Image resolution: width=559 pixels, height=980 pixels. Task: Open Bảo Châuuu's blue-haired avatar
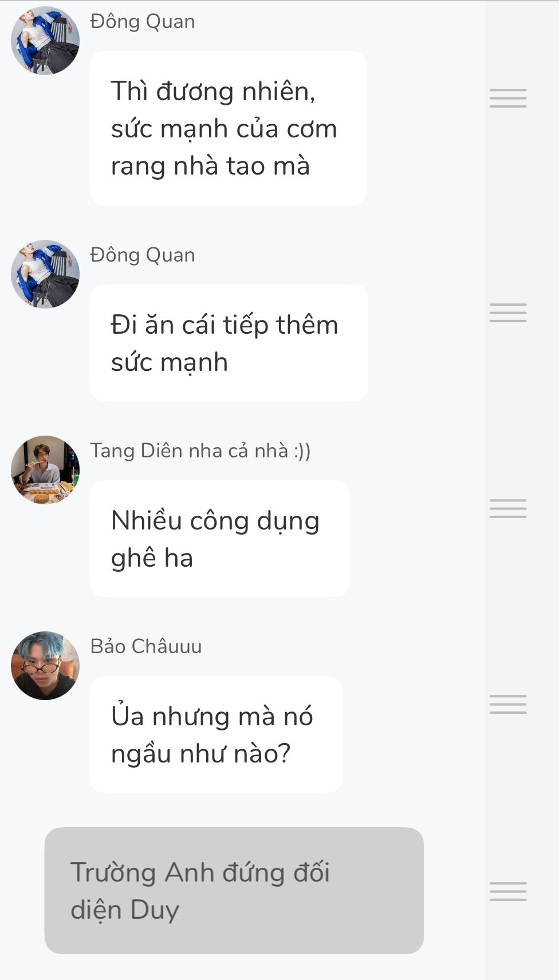[x=45, y=666]
